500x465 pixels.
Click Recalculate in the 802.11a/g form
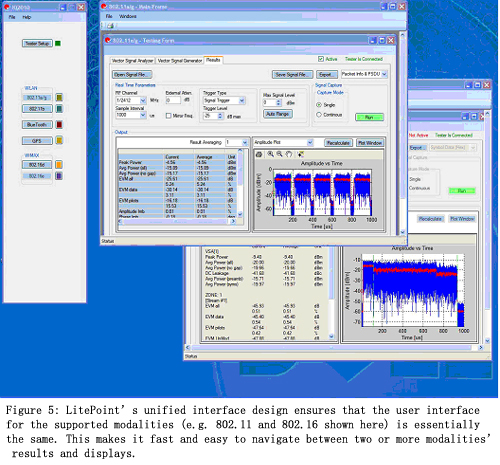pos(338,143)
